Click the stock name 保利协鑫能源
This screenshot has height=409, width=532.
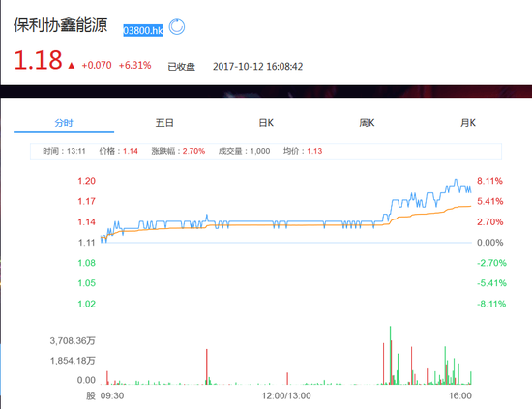60,25
